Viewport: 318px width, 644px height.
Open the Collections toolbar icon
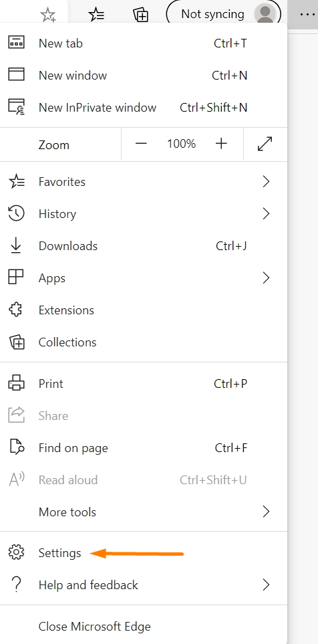(x=141, y=15)
